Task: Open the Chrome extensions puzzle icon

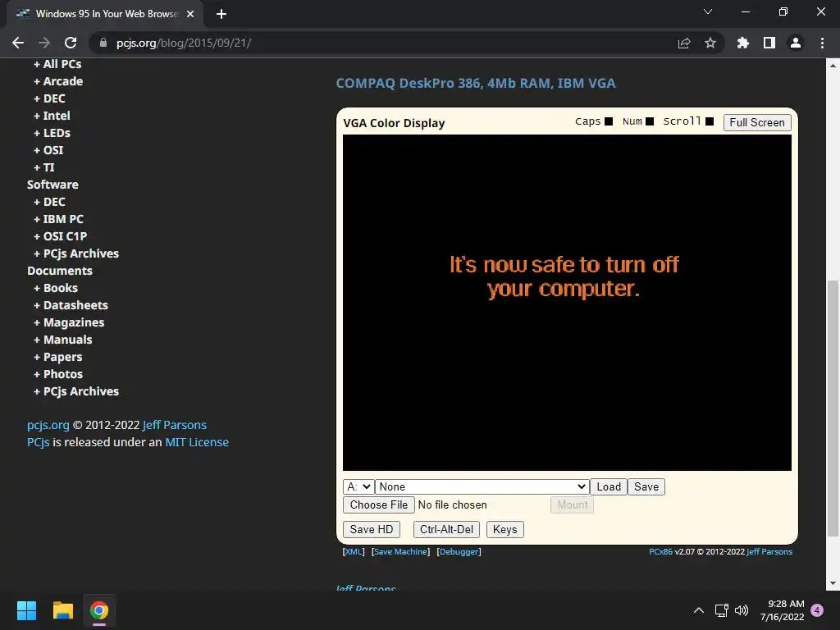Action: point(743,43)
